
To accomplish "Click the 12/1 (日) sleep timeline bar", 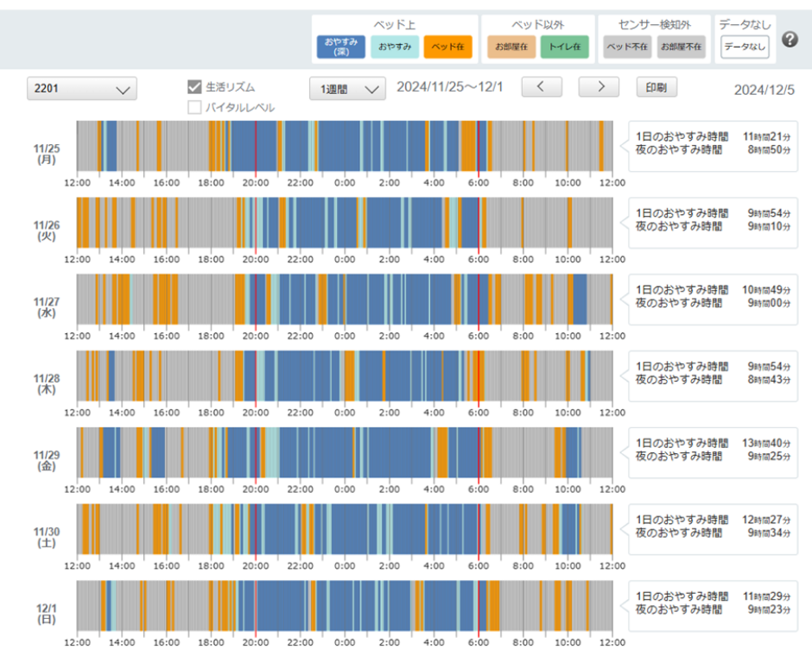I will pyautogui.click(x=344, y=606).
